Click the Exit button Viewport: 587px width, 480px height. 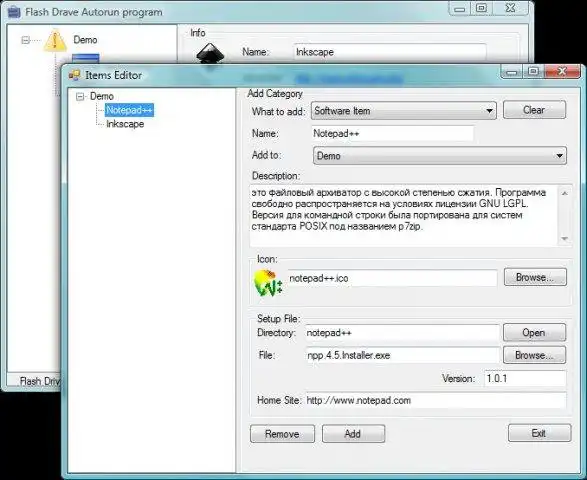click(x=539, y=433)
